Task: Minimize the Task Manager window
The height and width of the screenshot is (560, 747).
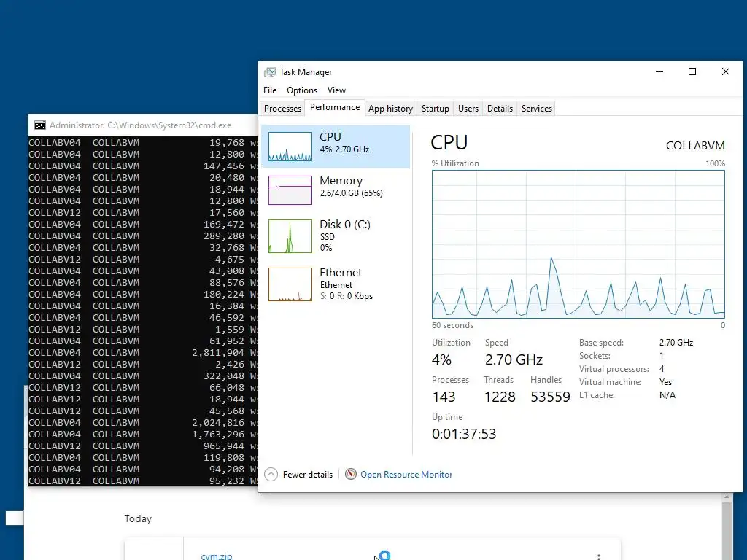Action: click(x=659, y=72)
